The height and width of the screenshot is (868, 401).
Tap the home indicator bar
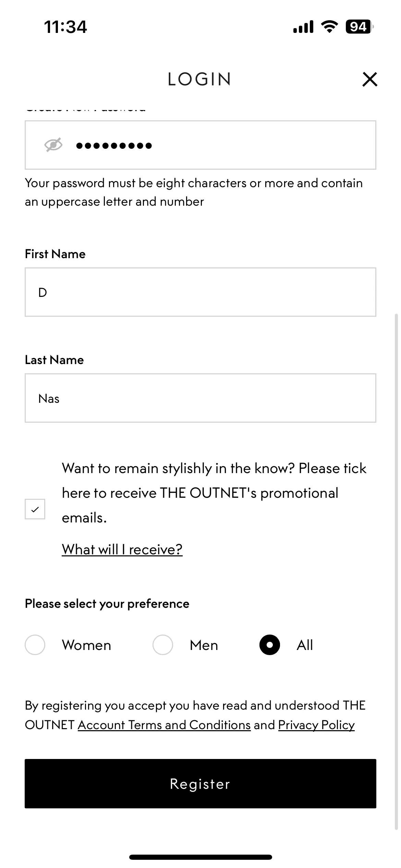point(200,857)
